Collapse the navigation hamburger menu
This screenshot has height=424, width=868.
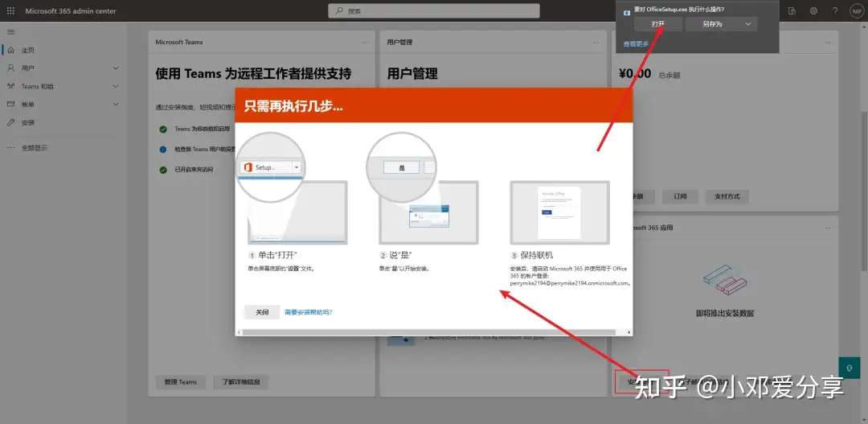tap(11, 32)
